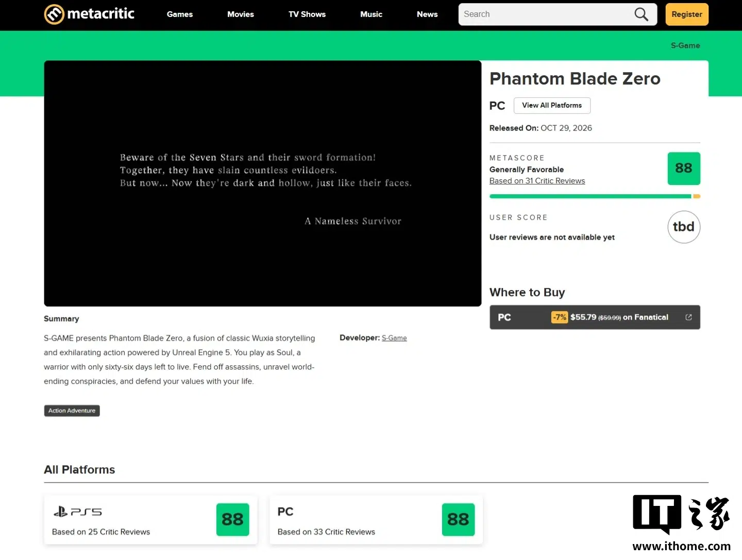The height and width of the screenshot is (560, 742).
Task: Click the Where to Buy heading
Action: (527, 293)
